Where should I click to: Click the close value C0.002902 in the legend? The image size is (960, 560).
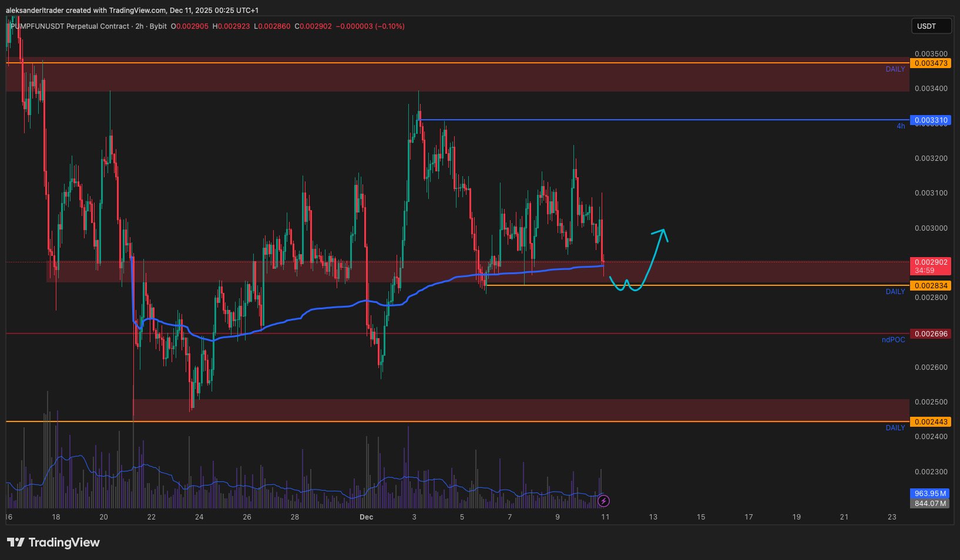pyautogui.click(x=313, y=26)
